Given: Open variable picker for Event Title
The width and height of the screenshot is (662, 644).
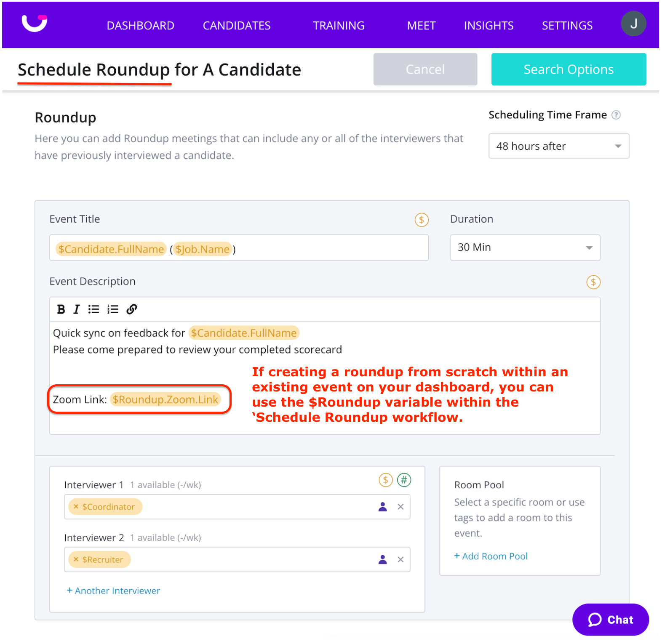Looking at the screenshot, I should coord(421,220).
